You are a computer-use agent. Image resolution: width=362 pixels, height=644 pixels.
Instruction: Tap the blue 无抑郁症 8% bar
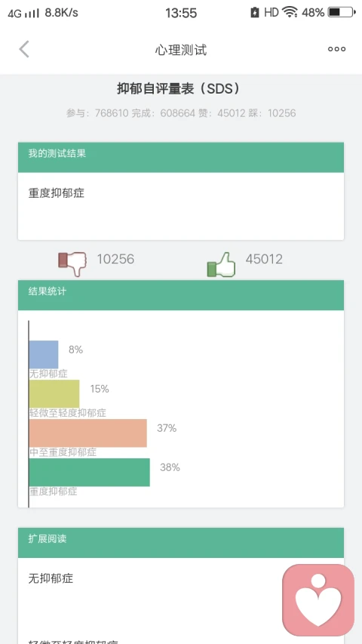(x=44, y=354)
